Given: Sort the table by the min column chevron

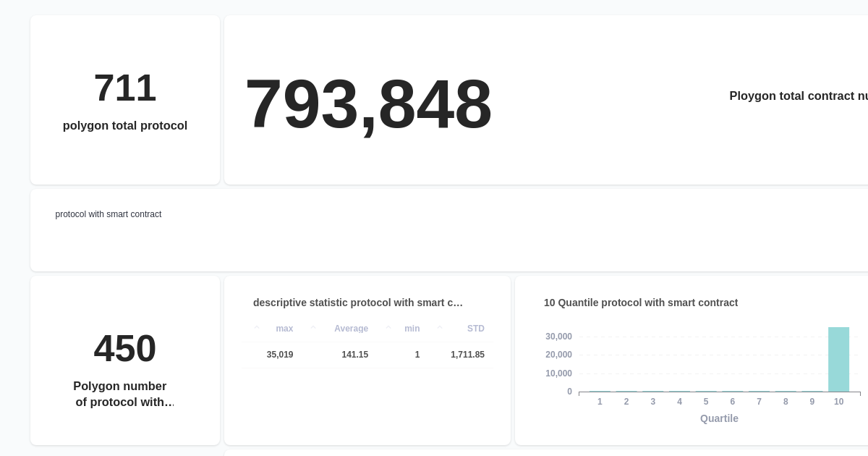Looking at the screenshot, I should [388, 327].
